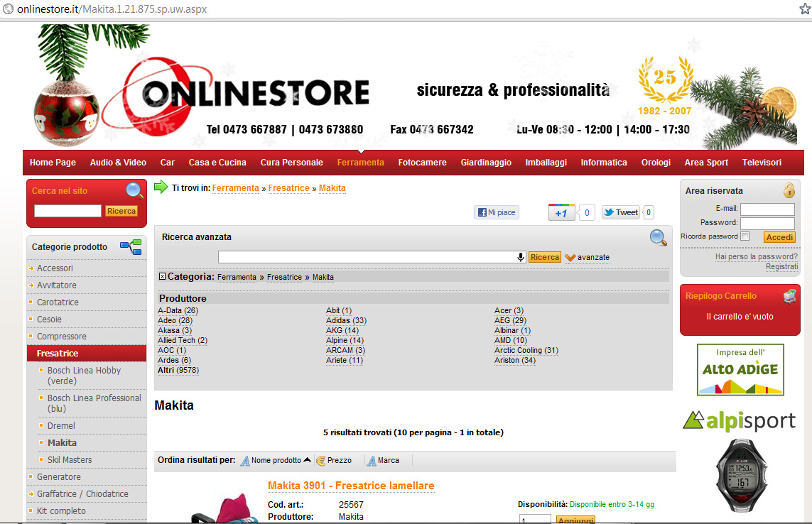Sort results by Prezzo
Image resolution: width=812 pixels, height=524 pixels.
pyautogui.click(x=334, y=460)
